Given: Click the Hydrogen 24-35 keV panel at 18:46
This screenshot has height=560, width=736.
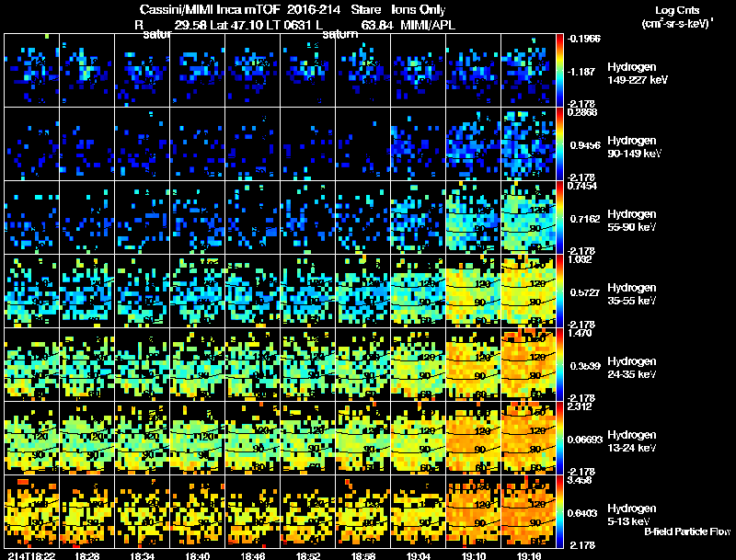Looking at the screenshot, I should point(253,364).
